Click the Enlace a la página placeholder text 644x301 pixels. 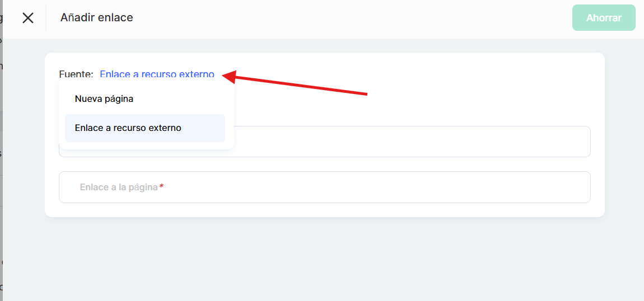click(119, 187)
